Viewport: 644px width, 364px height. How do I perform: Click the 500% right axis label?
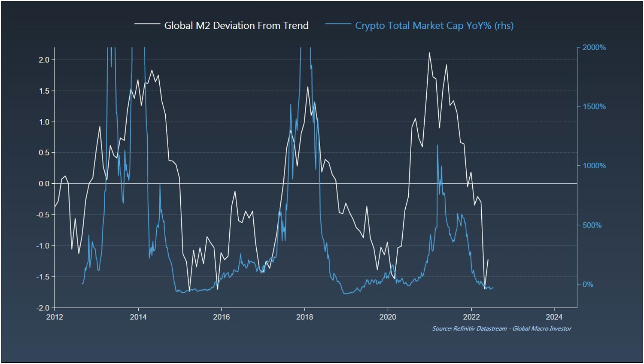tap(592, 225)
